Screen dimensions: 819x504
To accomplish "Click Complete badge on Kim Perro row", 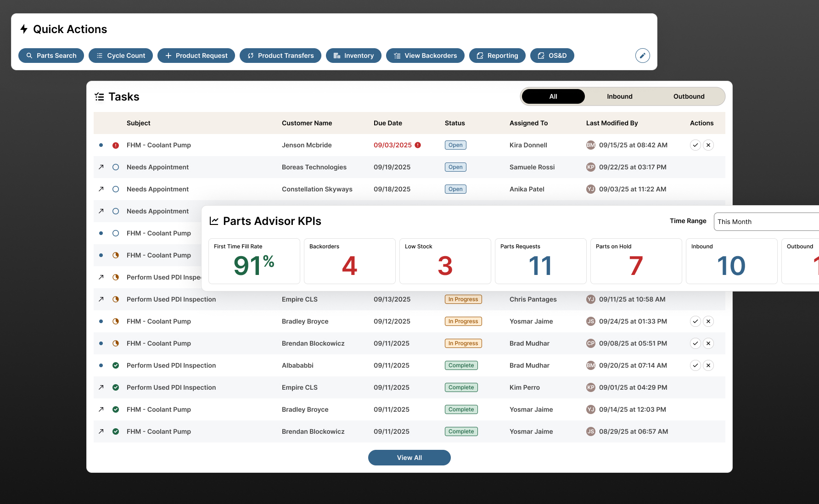I will (461, 387).
